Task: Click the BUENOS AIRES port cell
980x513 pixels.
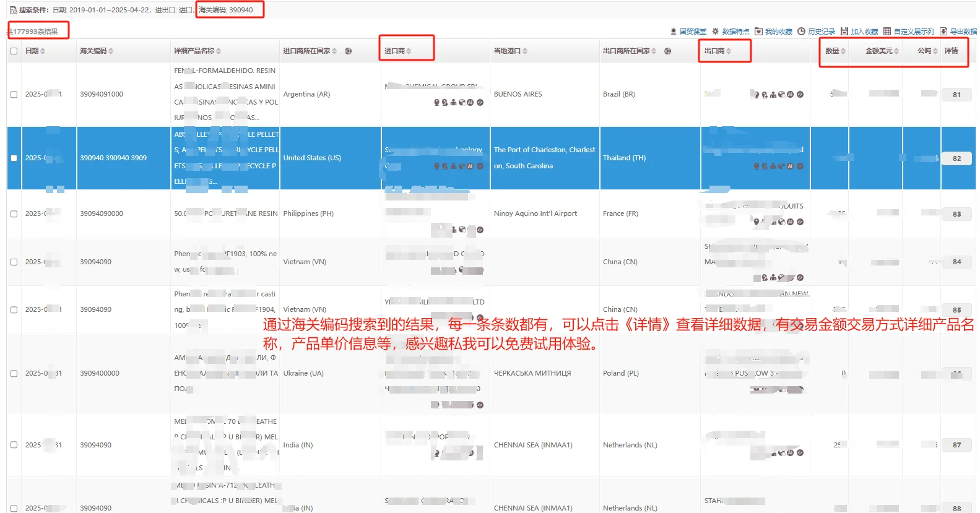Action: tap(518, 94)
